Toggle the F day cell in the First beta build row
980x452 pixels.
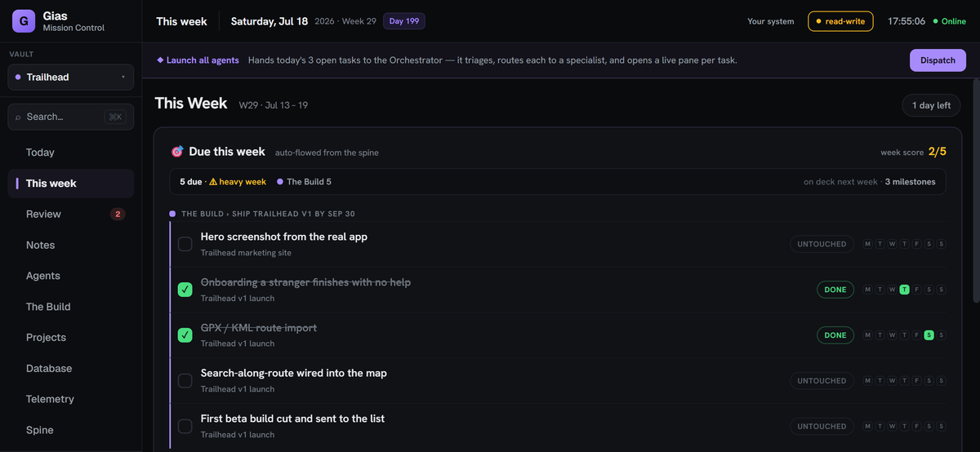click(x=916, y=427)
